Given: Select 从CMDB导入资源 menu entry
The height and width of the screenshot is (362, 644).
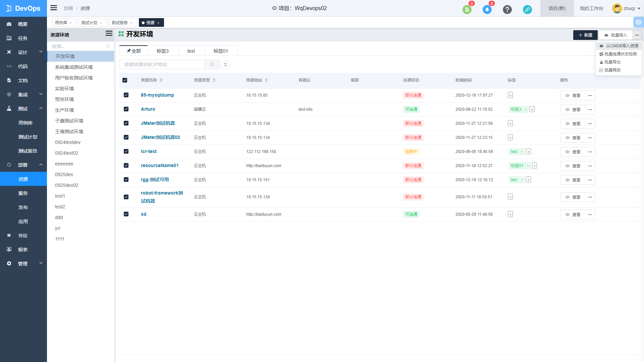Looking at the screenshot, I should pyautogui.click(x=619, y=46).
